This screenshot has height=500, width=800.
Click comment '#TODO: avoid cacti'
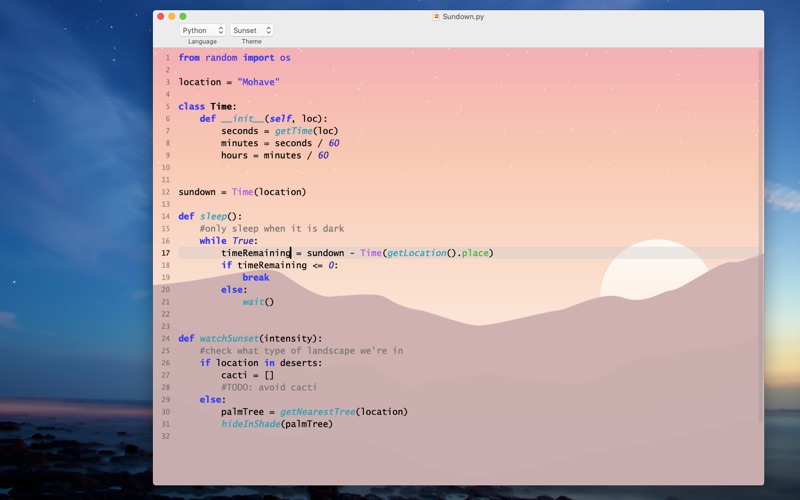click(x=269, y=387)
